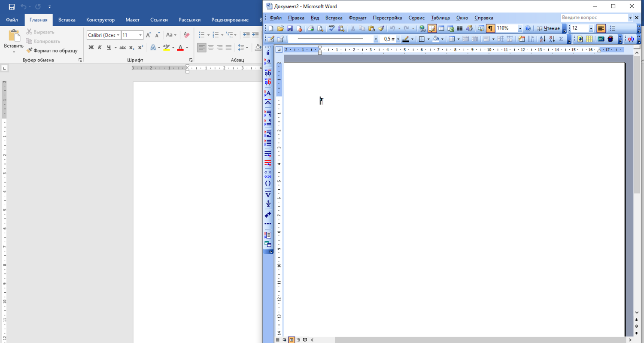Screen dimensions: 644x343
Task: Apply yellow text highlight color in ribbon
Action: coord(167,47)
